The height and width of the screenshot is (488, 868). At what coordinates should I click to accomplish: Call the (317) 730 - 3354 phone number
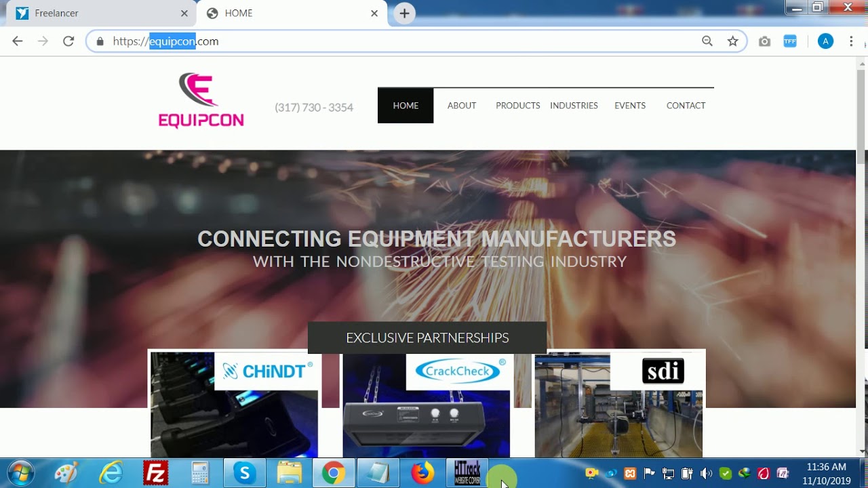pos(314,107)
